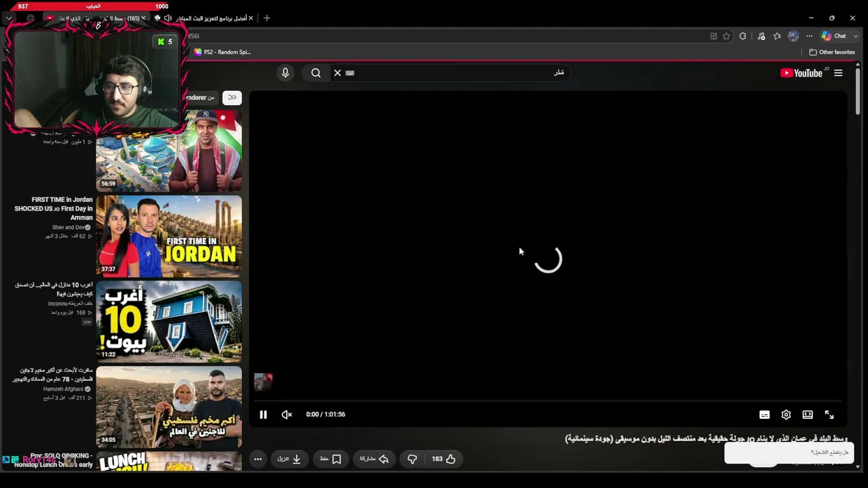Download the video via تنزيل button
The image size is (868, 488).
[x=290, y=459]
